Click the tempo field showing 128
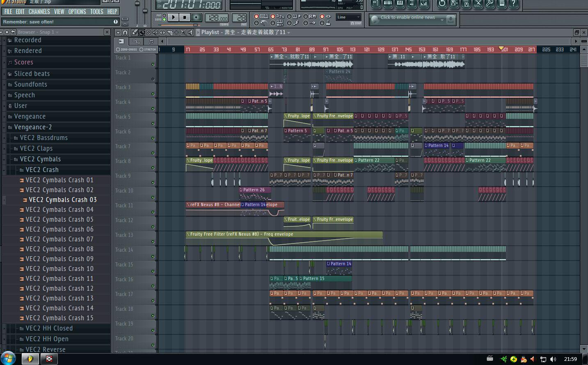 pos(217,18)
